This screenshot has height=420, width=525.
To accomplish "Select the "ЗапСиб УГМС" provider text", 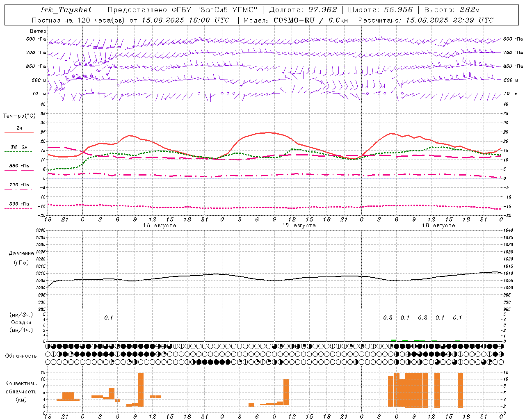I will [226, 9].
